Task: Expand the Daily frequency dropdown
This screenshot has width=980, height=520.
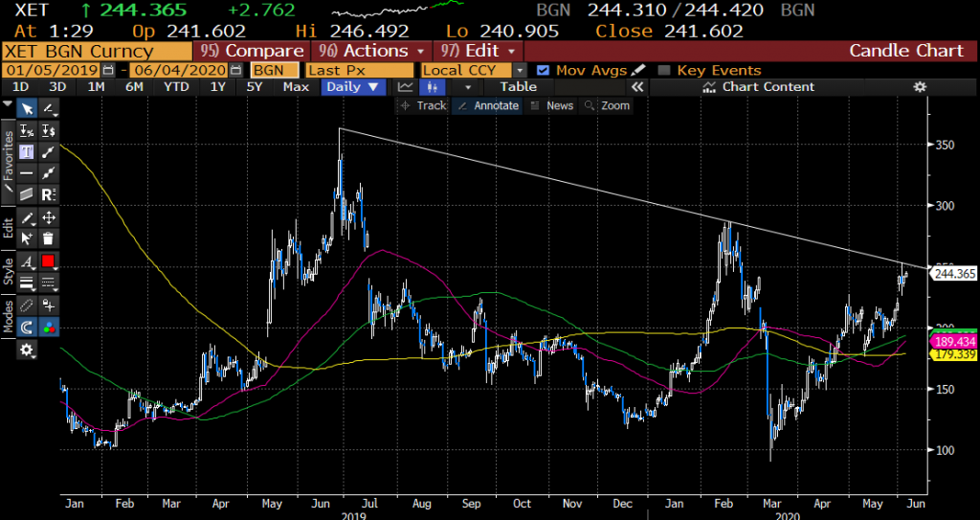Action: (353, 87)
